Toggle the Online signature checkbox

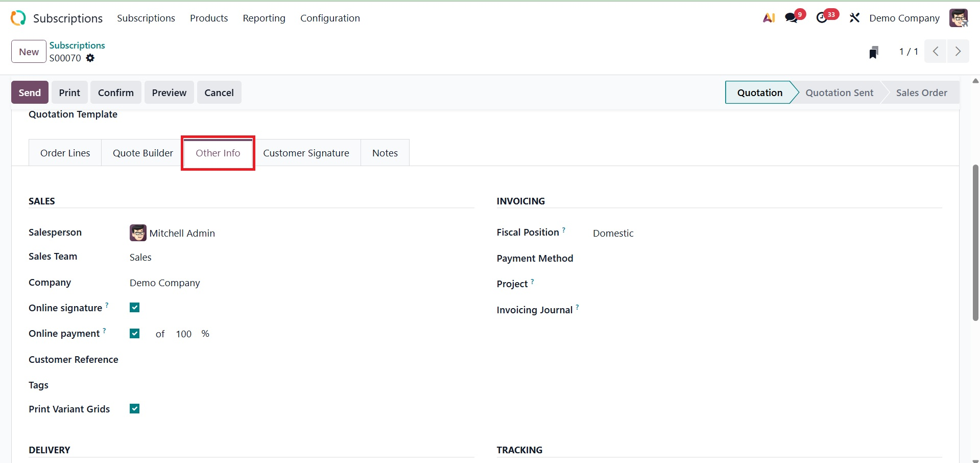point(135,308)
